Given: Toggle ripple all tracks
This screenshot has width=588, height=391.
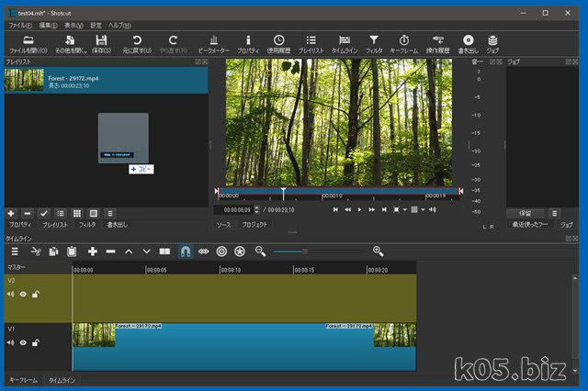Looking at the screenshot, I should [x=240, y=251].
